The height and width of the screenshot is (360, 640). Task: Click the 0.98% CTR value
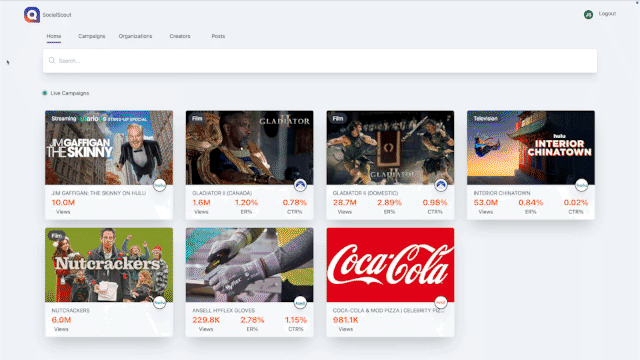click(435, 202)
